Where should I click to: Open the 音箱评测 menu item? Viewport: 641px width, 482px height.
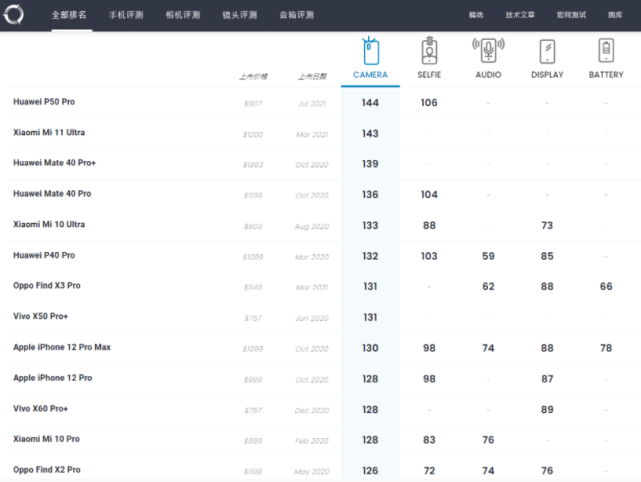(x=296, y=15)
